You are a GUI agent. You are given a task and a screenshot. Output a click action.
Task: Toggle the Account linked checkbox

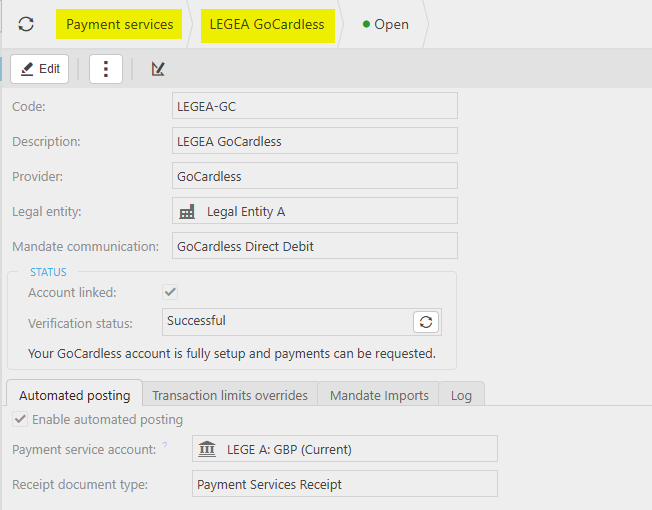point(171,292)
